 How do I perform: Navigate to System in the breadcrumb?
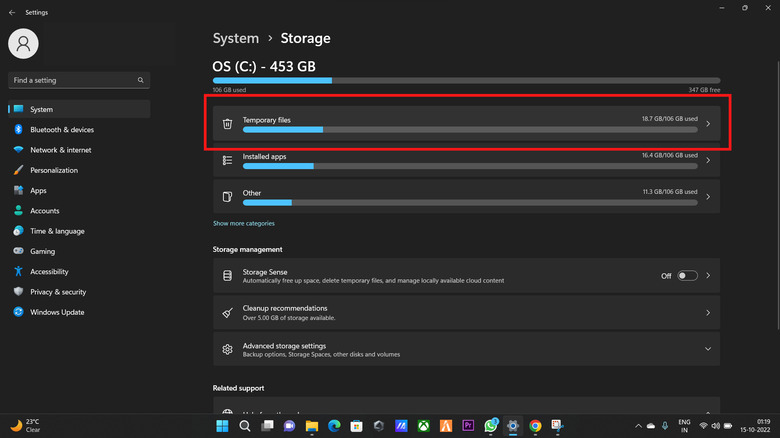point(235,38)
